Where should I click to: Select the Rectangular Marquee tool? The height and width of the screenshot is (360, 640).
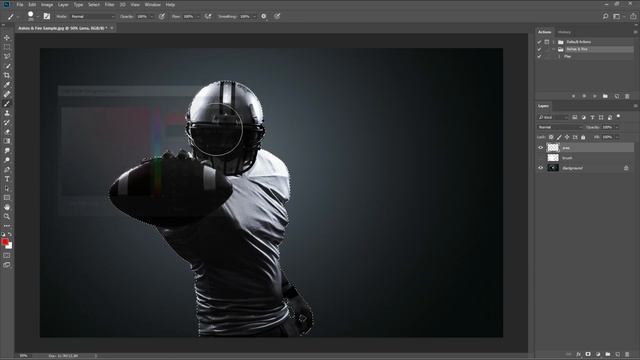tap(7, 47)
